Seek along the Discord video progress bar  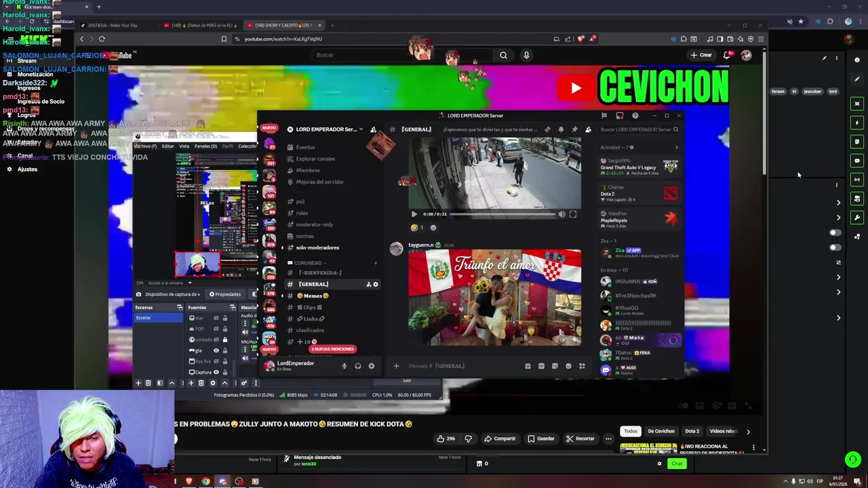pyautogui.click(x=502, y=214)
